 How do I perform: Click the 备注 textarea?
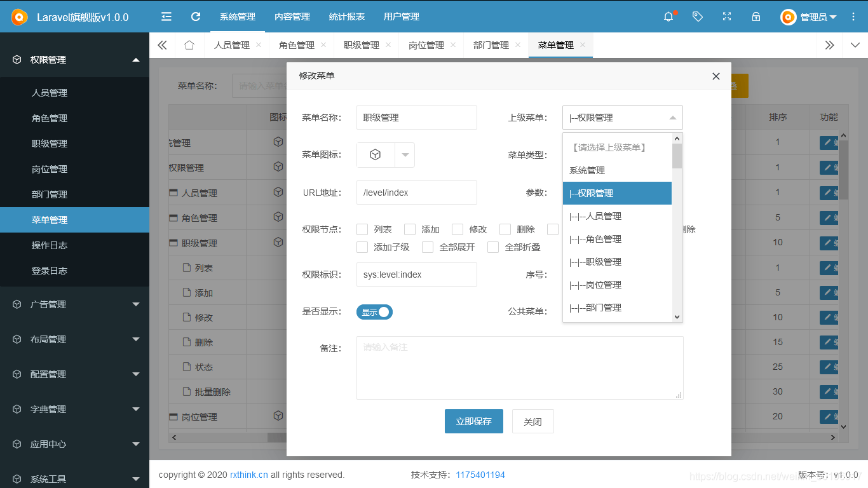pyautogui.click(x=520, y=368)
